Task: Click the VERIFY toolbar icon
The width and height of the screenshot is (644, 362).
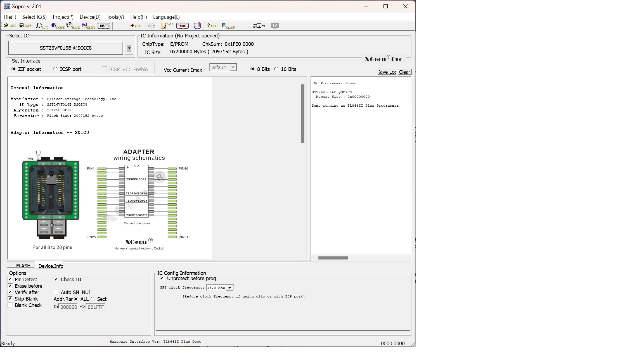Action: pyautogui.click(x=88, y=26)
